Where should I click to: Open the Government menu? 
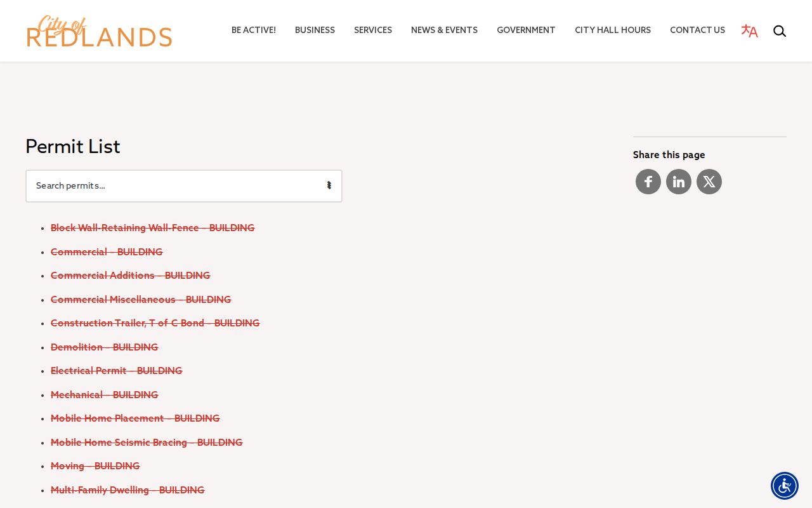click(x=526, y=30)
